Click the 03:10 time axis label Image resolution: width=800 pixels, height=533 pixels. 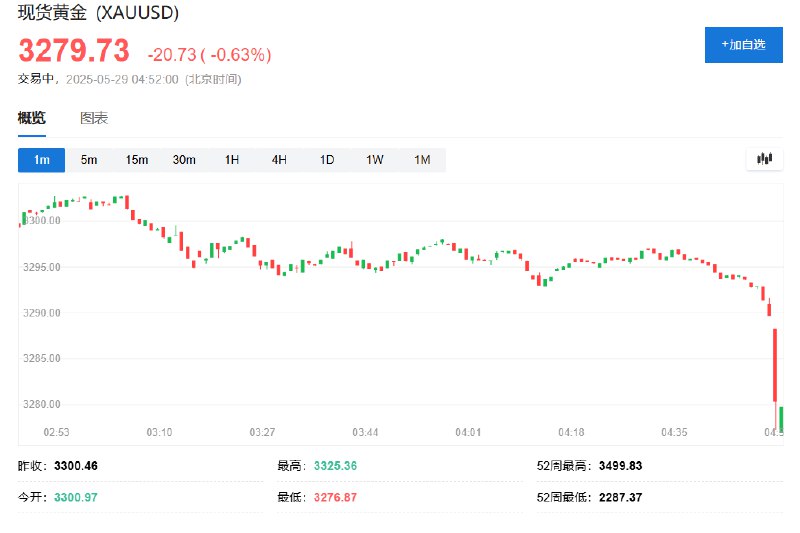[x=159, y=433]
